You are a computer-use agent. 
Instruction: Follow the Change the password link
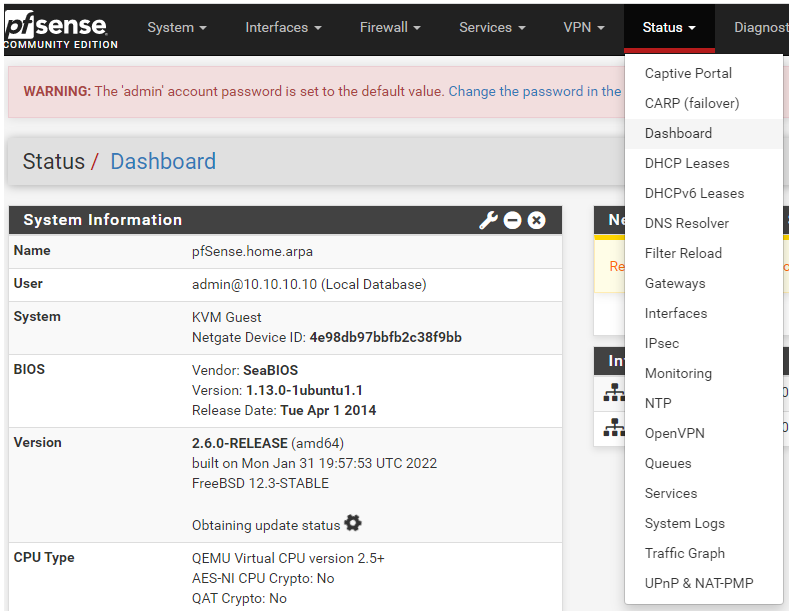pyautogui.click(x=535, y=91)
